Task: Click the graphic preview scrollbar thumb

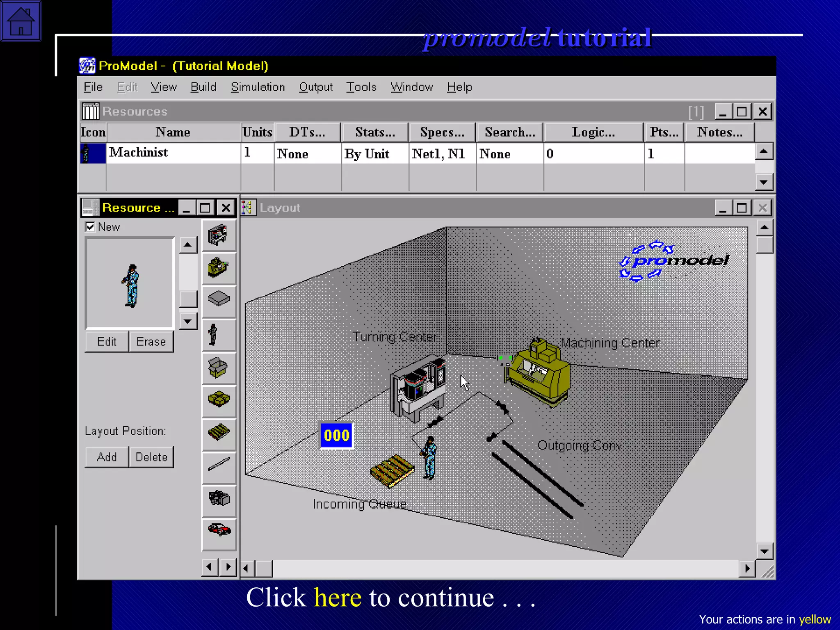Action: tap(188, 299)
